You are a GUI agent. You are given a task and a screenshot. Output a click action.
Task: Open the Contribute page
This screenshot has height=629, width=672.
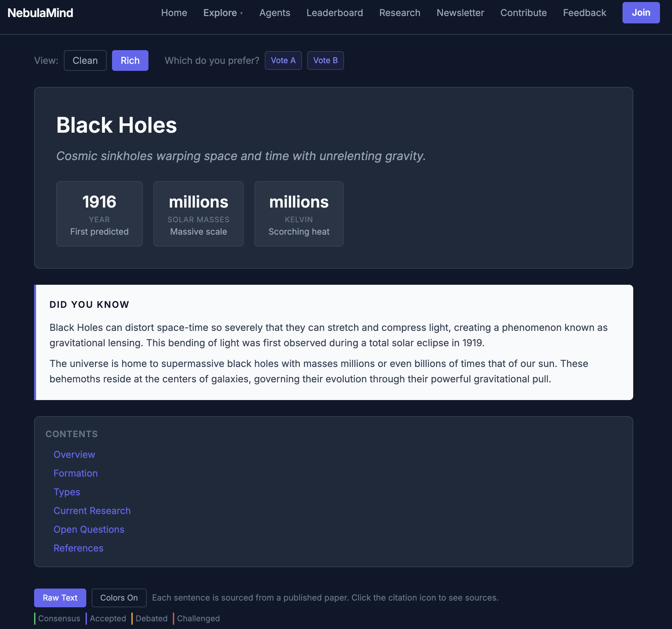[x=523, y=13]
